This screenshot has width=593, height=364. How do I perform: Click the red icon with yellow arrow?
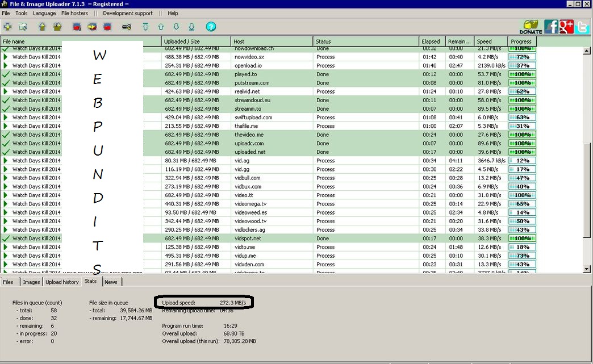coord(92,27)
